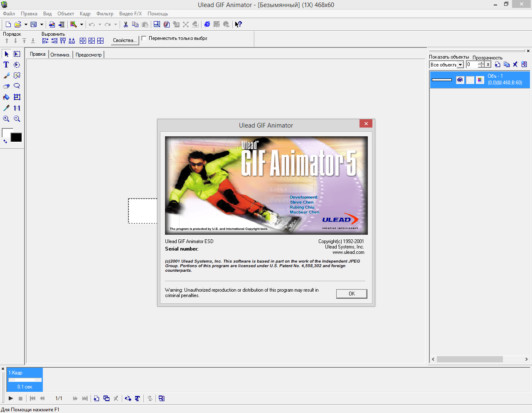Open the 'Все объекты' dropdown
Image resolution: width=532 pixels, height=413 pixels.
(x=460, y=65)
